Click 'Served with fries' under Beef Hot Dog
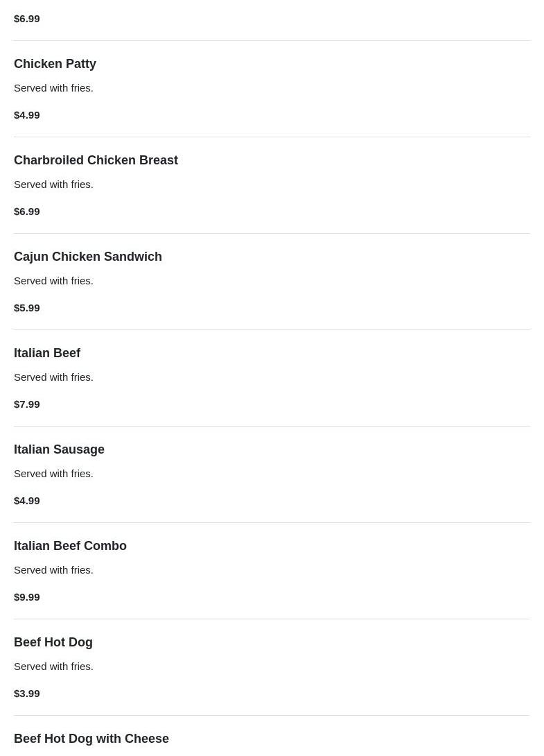Viewport: 544px width, 756px height. (53, 667)
